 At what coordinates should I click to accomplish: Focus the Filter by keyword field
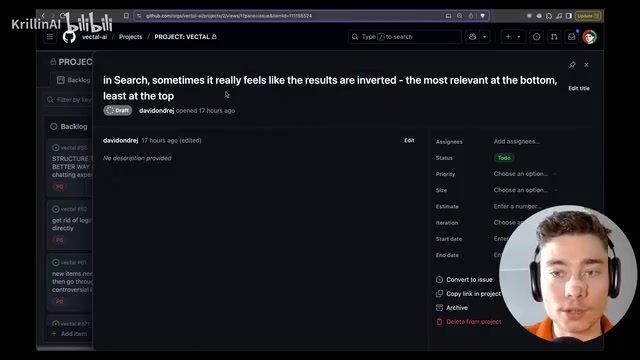point(69,100)
